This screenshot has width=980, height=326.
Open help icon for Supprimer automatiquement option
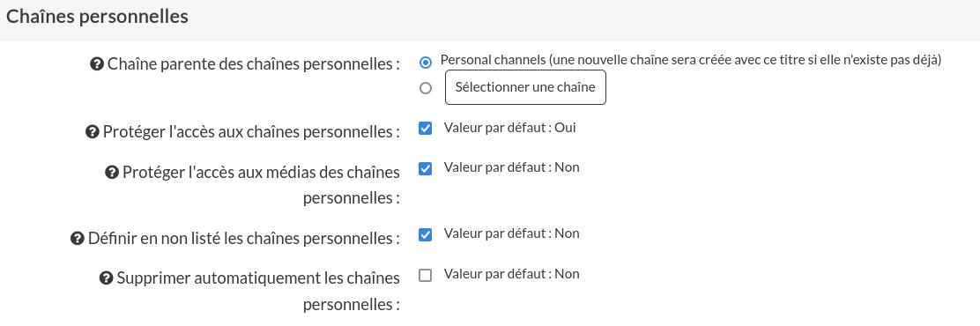pyautogui.click(x=107, y=278)
